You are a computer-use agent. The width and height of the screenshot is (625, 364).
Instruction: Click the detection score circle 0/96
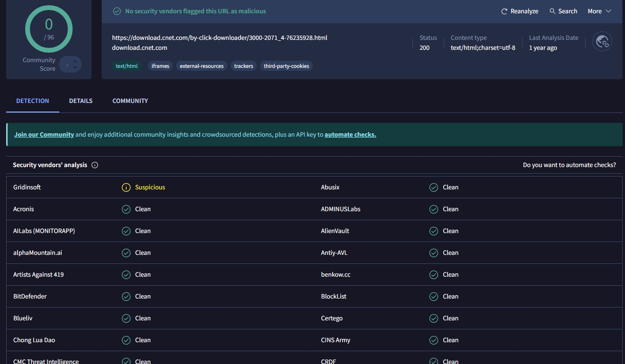[x=49, y=29]
